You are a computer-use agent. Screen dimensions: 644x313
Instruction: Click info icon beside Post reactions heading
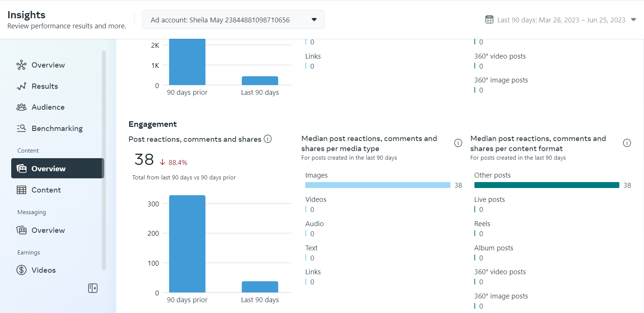[x=267, y=139]
